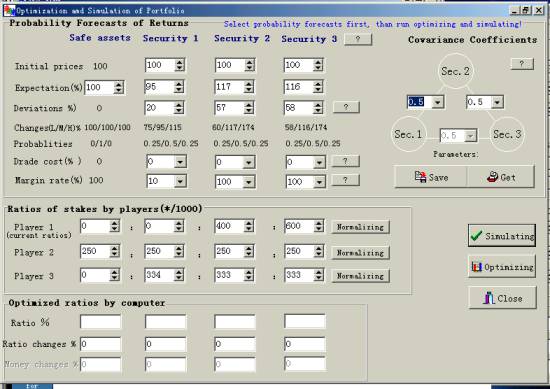The width and height of the screenshot is (550, 389).
Task: Click Security 2 changes value 60/117/174
Action: coord(233,127)
